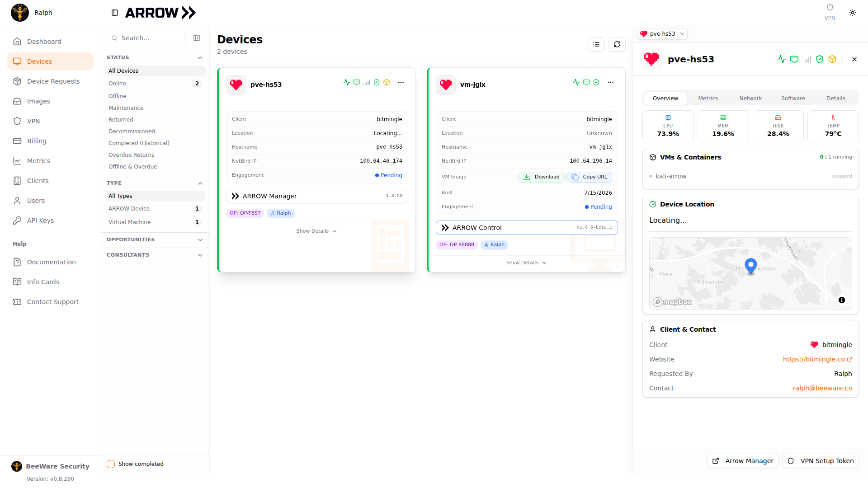
Task: Click the ARROW Control v1.0.6-beta.1 row
Action: pyautogui.click(x=527, y=228)
